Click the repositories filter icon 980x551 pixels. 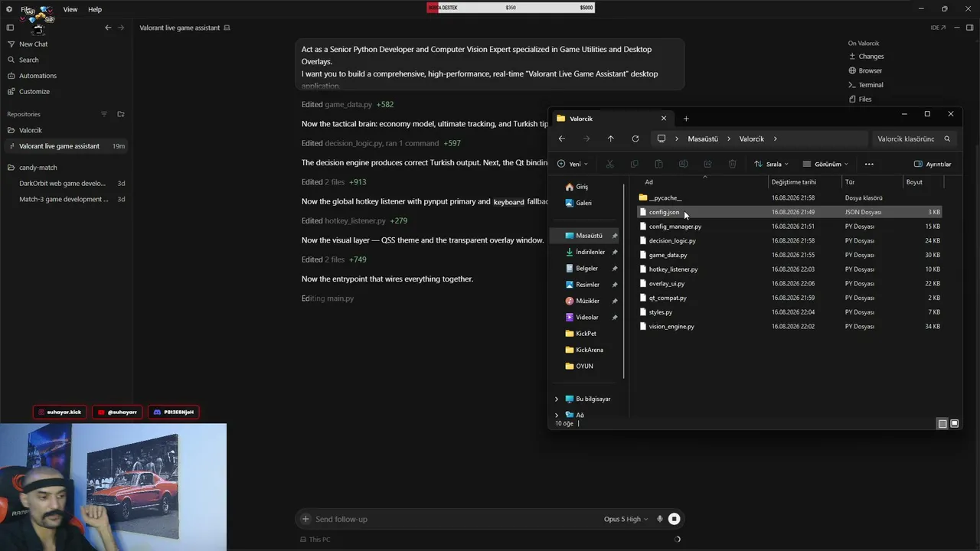(x=104, y=114)
